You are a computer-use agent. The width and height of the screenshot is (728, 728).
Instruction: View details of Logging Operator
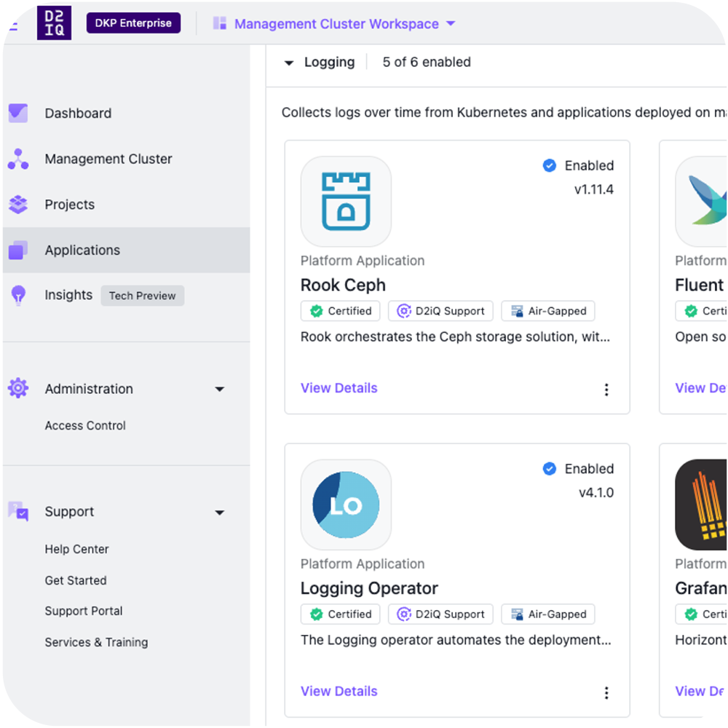coord(339,691)
